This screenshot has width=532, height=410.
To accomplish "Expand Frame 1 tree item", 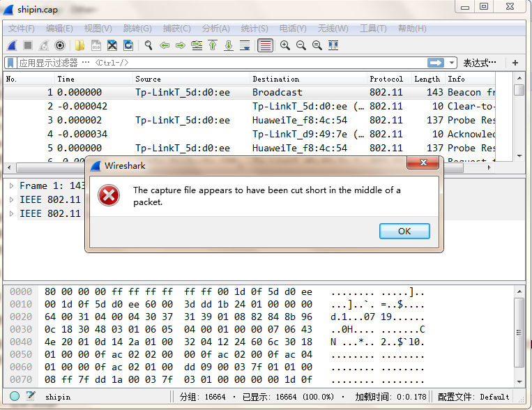I will [11, 185].
